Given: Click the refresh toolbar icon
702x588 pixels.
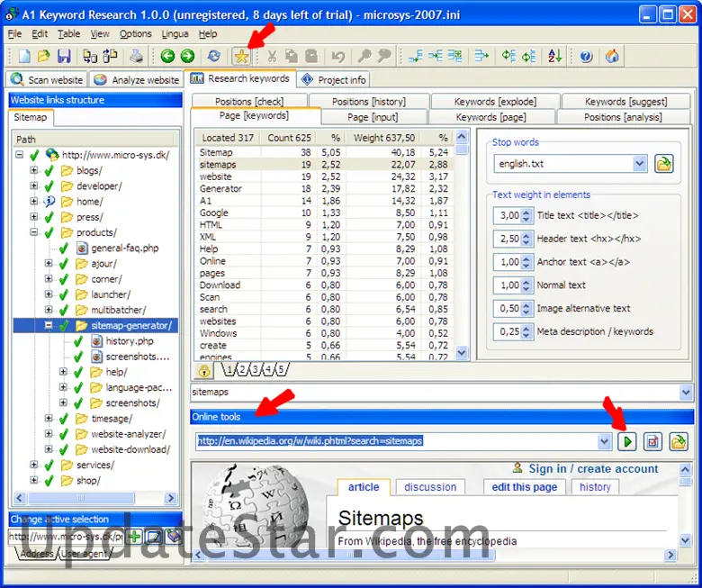Looking at the screenshot, I should (213, 56).
